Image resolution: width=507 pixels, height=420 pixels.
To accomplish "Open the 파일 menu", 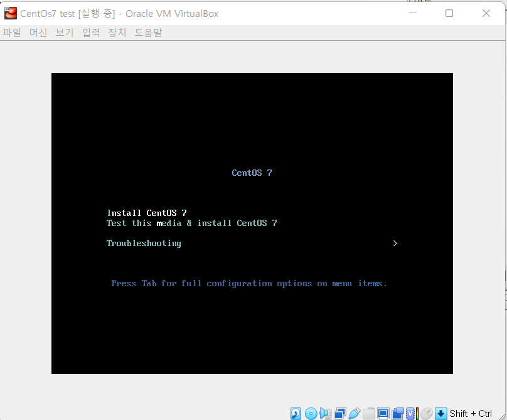I will pos(12,33).
